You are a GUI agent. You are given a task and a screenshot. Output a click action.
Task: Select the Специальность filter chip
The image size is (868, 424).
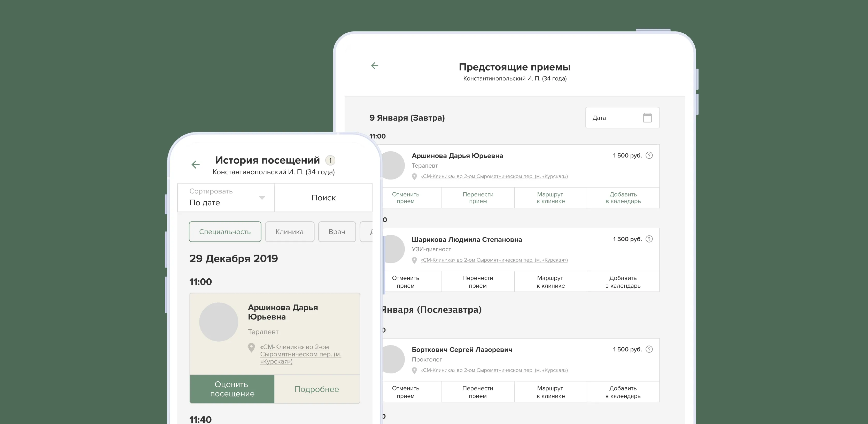pos(225,232)
